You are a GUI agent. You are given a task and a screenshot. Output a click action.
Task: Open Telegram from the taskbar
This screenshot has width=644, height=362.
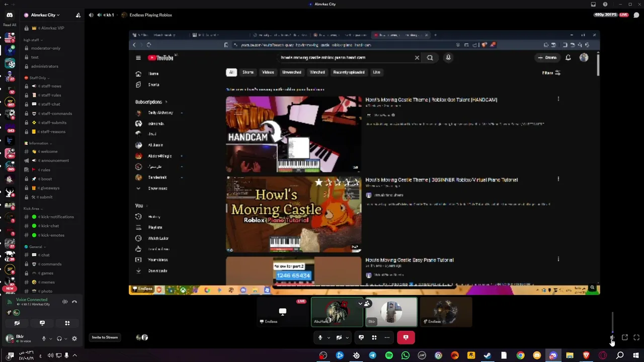coord(372,355)
